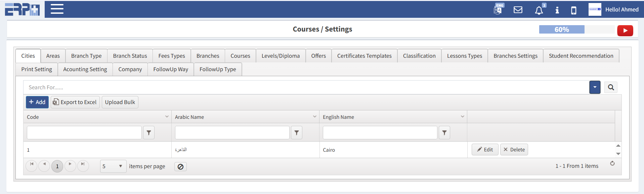This screenshot has width=644, height=194.
Task: Click the 60% progress bar
Action: (561, 30)
